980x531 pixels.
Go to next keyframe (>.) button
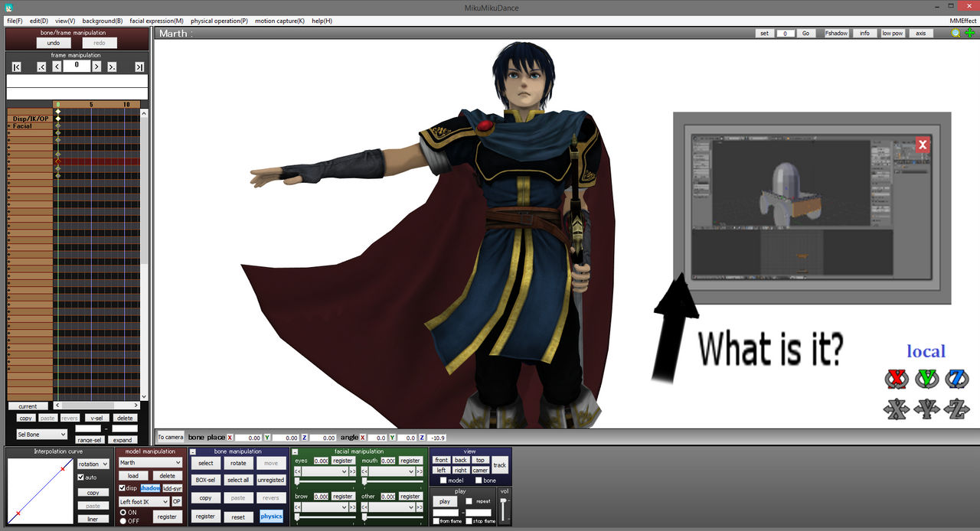point(113,67)
